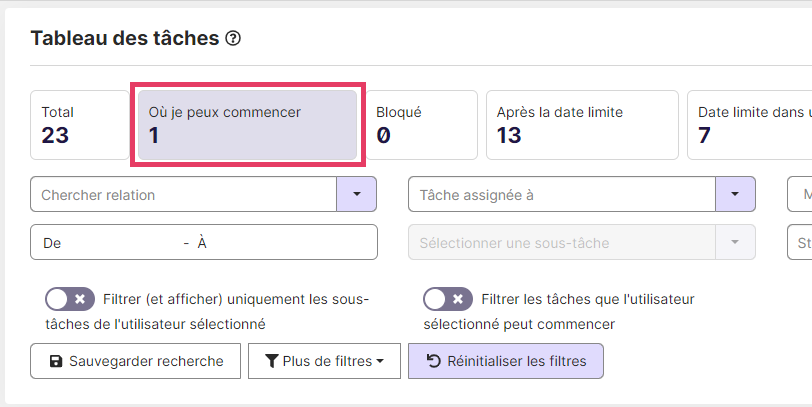Click into the Chercher relation field

point(183,194)
